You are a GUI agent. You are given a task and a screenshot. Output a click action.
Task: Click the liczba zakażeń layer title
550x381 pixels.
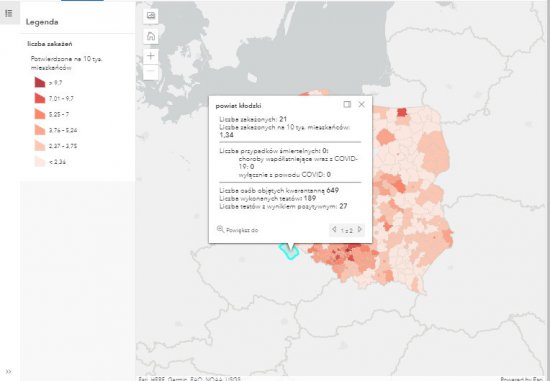pos(50,44)
